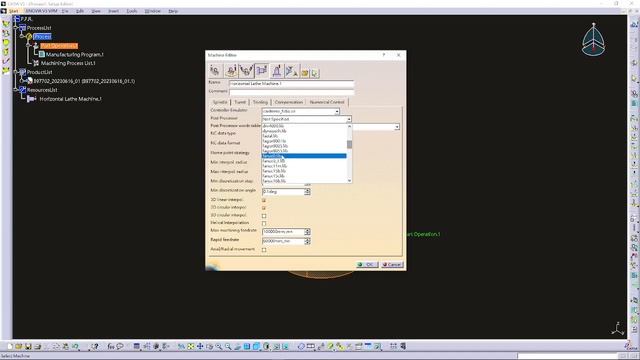Click the machine Name input field
640x360 pixels.
click(291, 83)
